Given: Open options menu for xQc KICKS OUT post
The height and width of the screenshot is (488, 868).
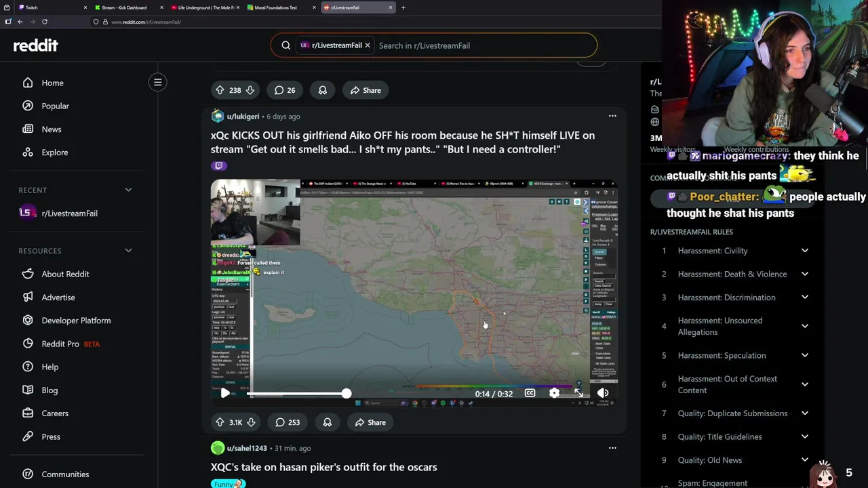Looking at the screenshot, I should click(x=612, y=116).
